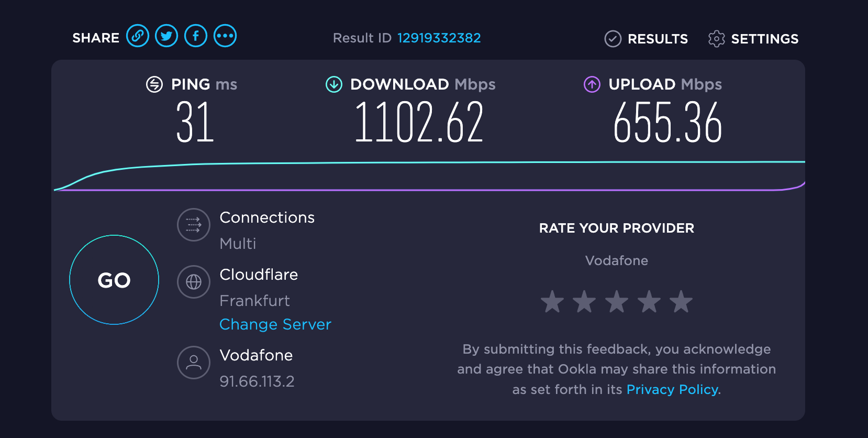
Task: Click the download arrow icon
Action: (x=334, y=84)
